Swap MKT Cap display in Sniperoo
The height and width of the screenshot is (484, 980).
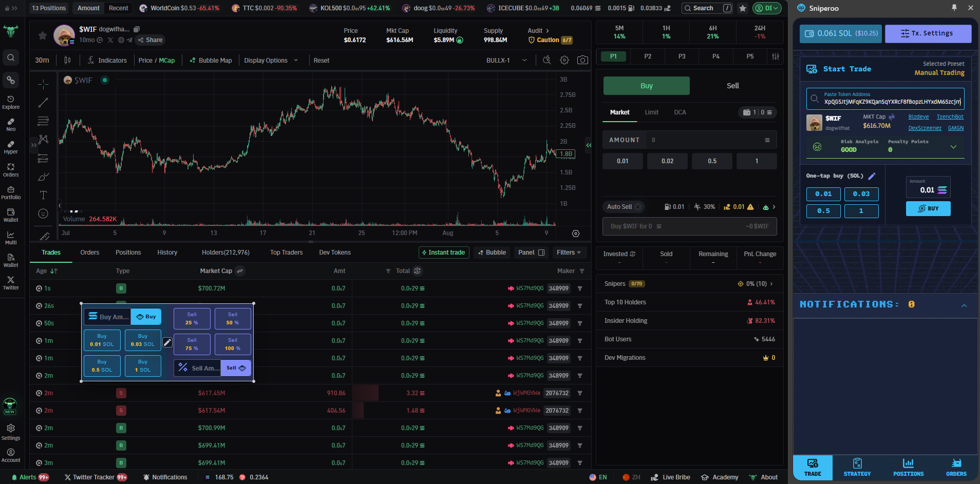tap(892, 117)
